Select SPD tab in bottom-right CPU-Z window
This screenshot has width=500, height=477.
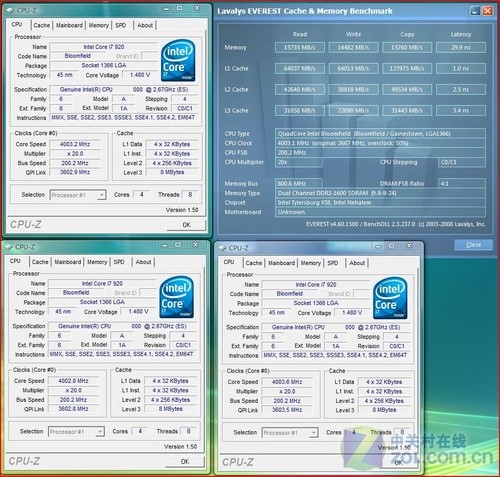coord(333,263)
